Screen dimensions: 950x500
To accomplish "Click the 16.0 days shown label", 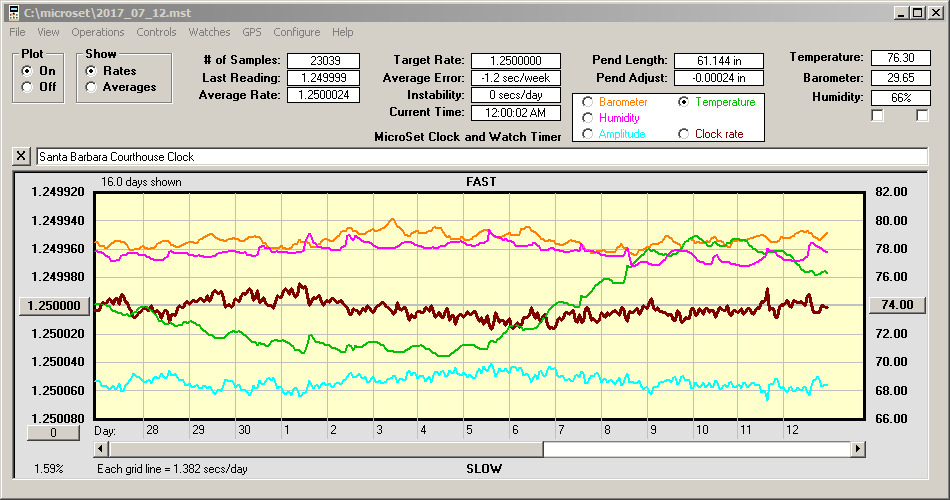I will (x=141, y=182).
